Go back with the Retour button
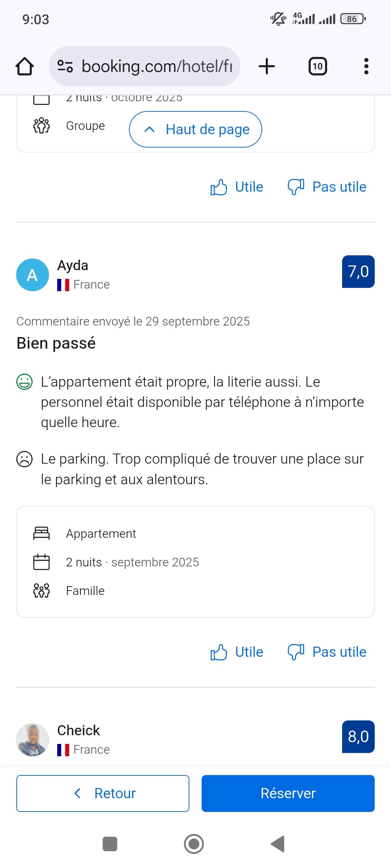The height and width of the screenshot is (868, 391). [103, 793]
